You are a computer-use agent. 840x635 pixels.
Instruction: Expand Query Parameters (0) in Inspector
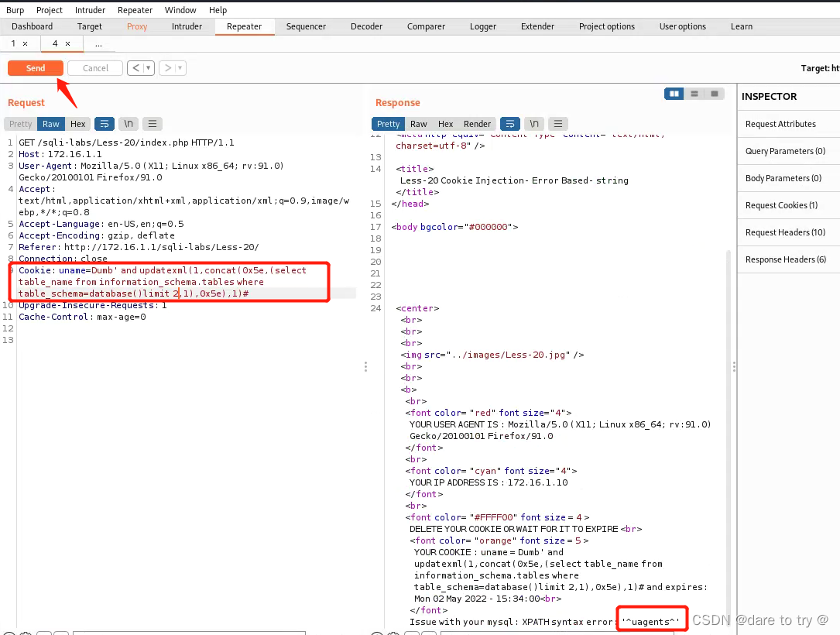[x=789, y=151]
